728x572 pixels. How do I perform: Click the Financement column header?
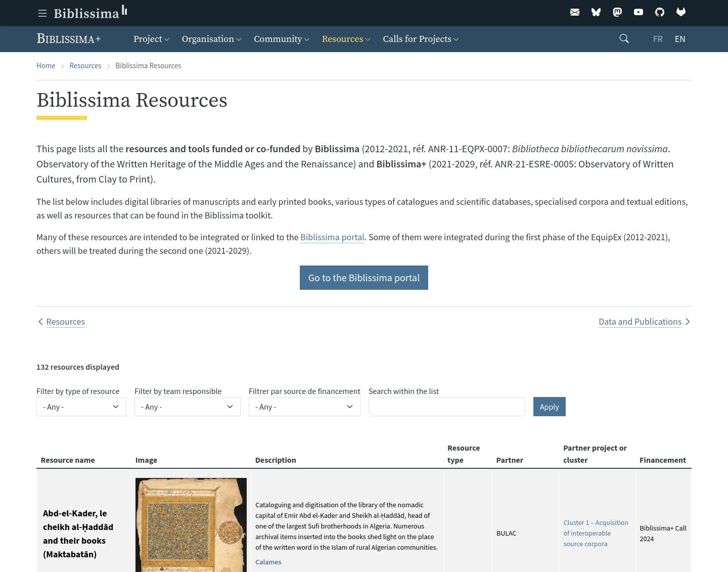[x=663, y=460]
